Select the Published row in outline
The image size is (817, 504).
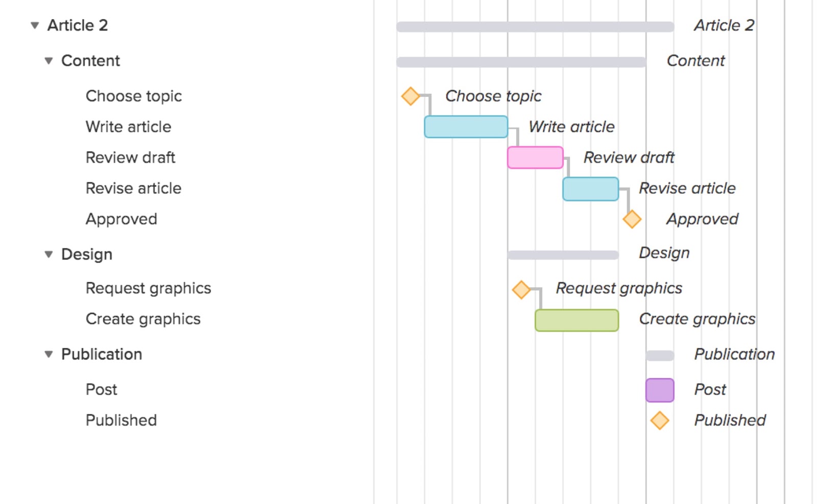click(121, 420)
